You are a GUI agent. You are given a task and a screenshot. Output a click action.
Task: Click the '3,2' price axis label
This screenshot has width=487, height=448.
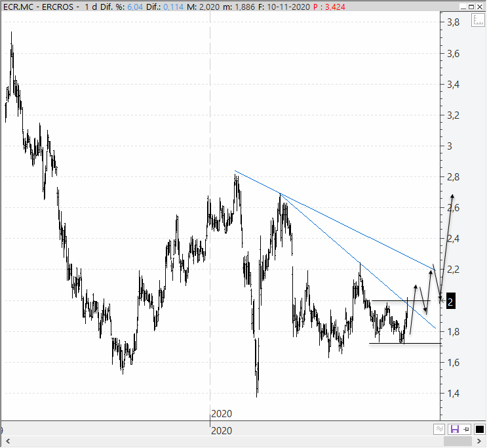point(453,115)
